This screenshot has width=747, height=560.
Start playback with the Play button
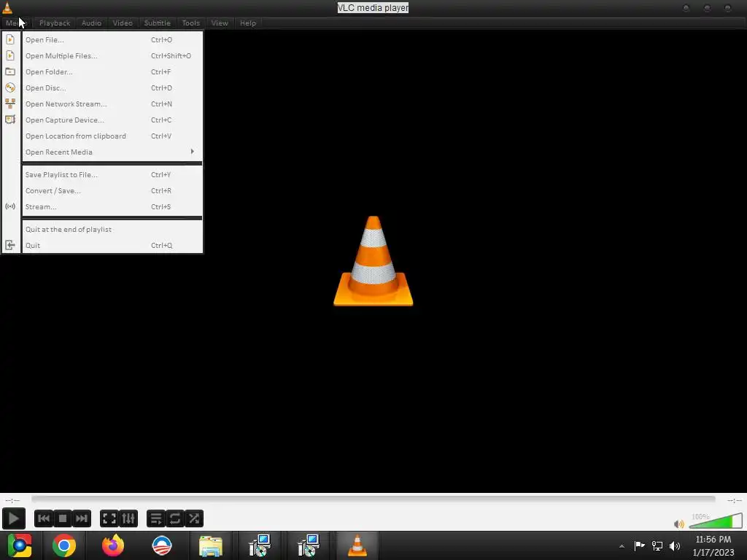click(x=13, y=518)
